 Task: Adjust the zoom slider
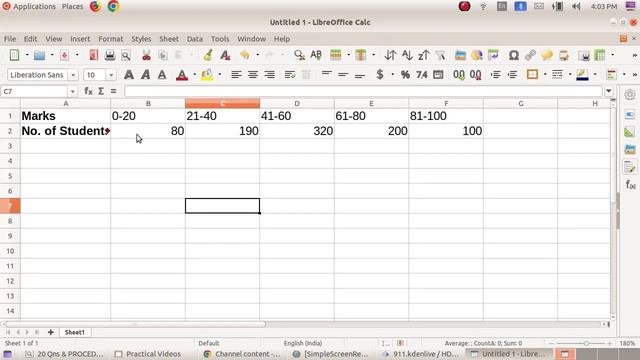coord(586,343)
